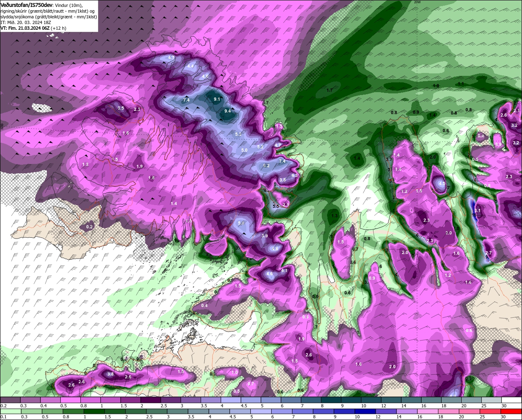Screen dimensions: 522x420
Task: Click the 0.1 label on the rain legend
Action: (x=4, y=417)
